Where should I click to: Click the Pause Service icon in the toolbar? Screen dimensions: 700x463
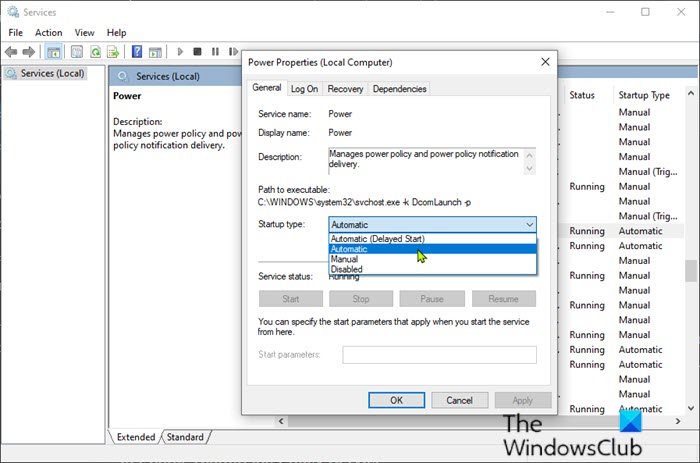click(x=215, y=52)
